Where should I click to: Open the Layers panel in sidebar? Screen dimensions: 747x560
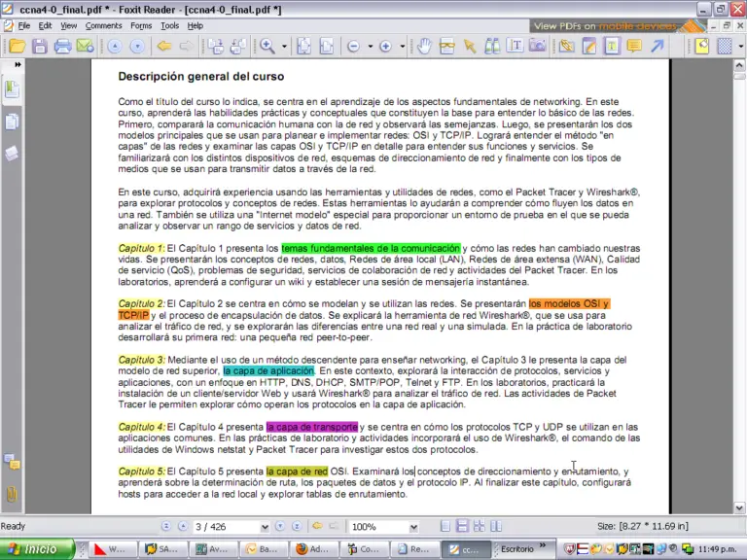(12, 154)
